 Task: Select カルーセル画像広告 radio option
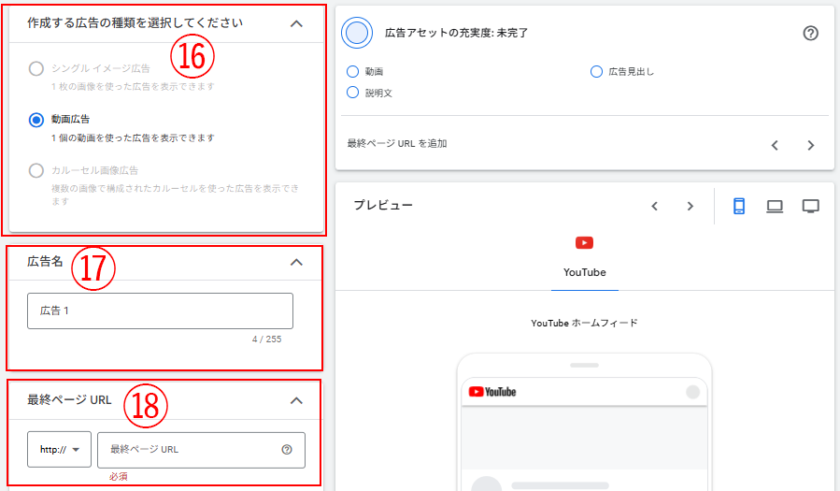pos(37,171)
